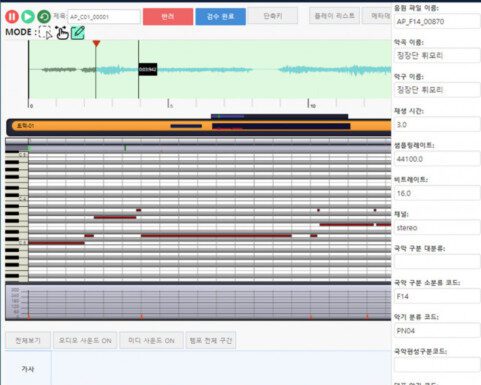
Task: Click the 악기 분류 코드 field PN04
Action: [437, 331]
